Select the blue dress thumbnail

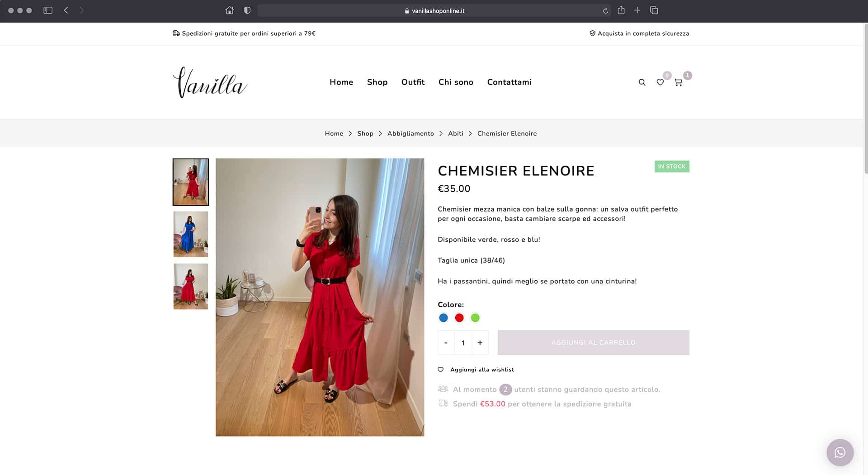click(191, 234)
